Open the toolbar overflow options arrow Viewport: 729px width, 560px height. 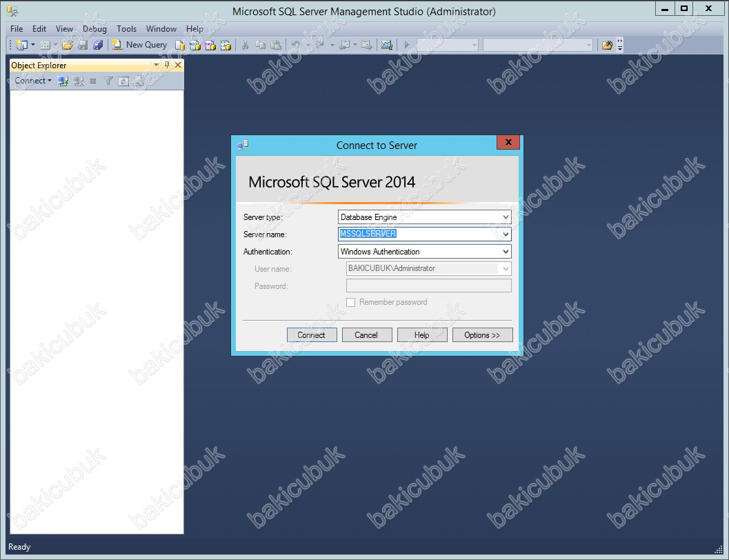pos(620,45)
